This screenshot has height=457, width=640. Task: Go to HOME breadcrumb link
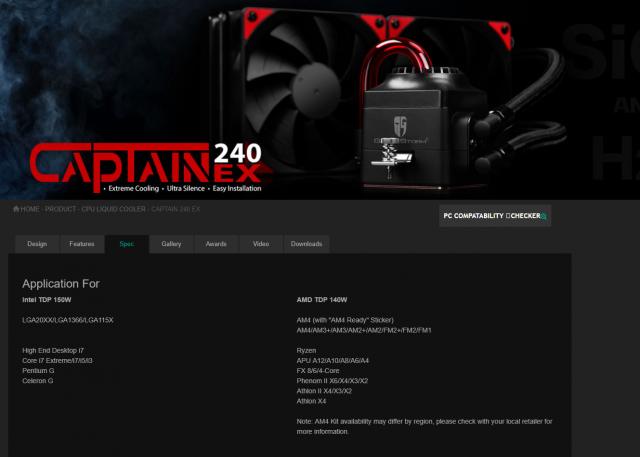point(30,209)
